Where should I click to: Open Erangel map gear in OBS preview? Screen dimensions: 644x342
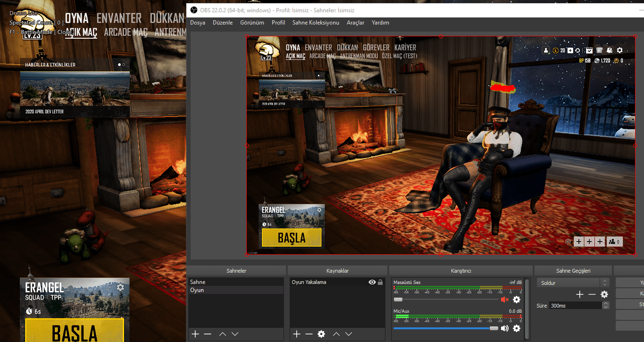319,210
